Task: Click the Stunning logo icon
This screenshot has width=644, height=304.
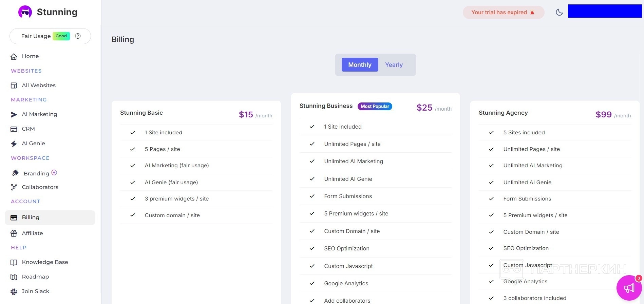Action: (x=25, y=12)
